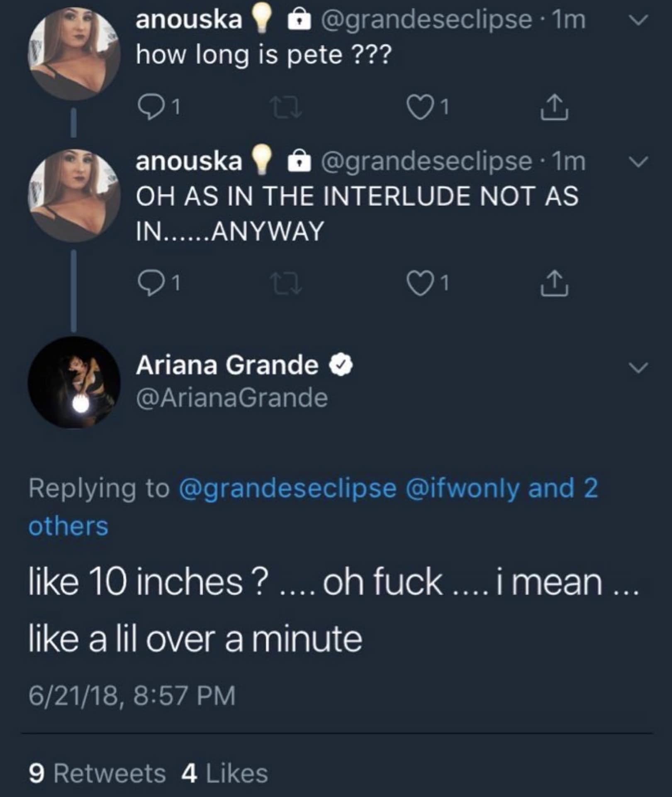The image size is (672, 797).
Task: View the 4 Likes list
Action: click(x=224, y=774)
